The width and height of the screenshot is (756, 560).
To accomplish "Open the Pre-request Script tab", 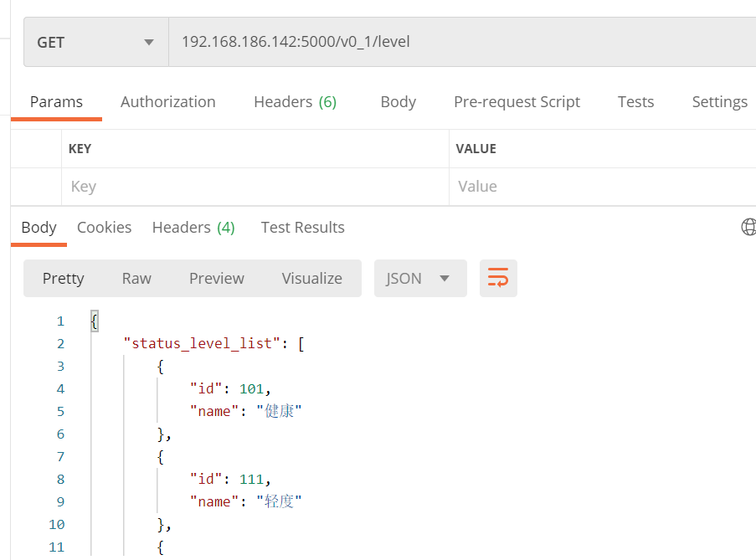I will pos(517,102).
